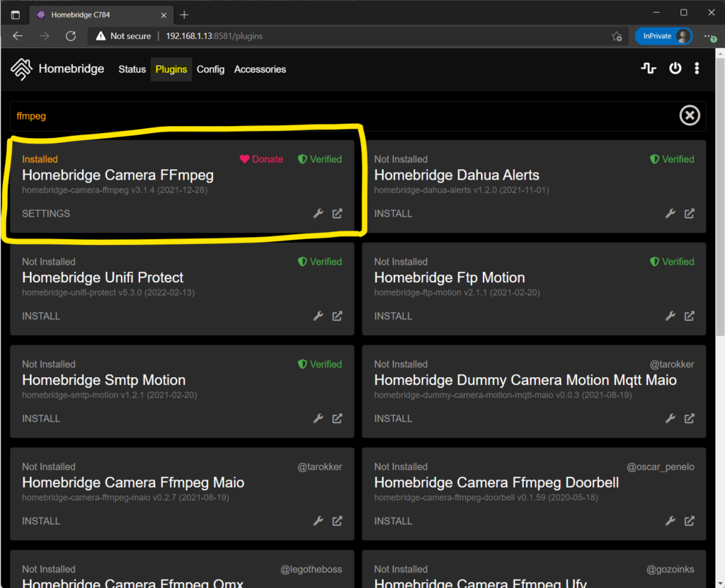Click the Not secure warning indicator
The width and height of the screenshot is (725, 588).
pos(123,36)
